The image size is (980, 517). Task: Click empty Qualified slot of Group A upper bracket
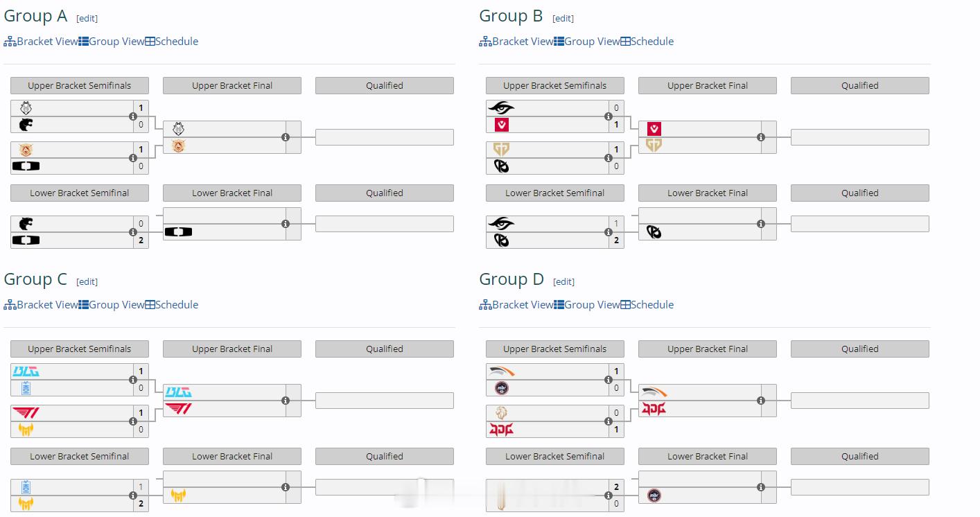(385, 137)
